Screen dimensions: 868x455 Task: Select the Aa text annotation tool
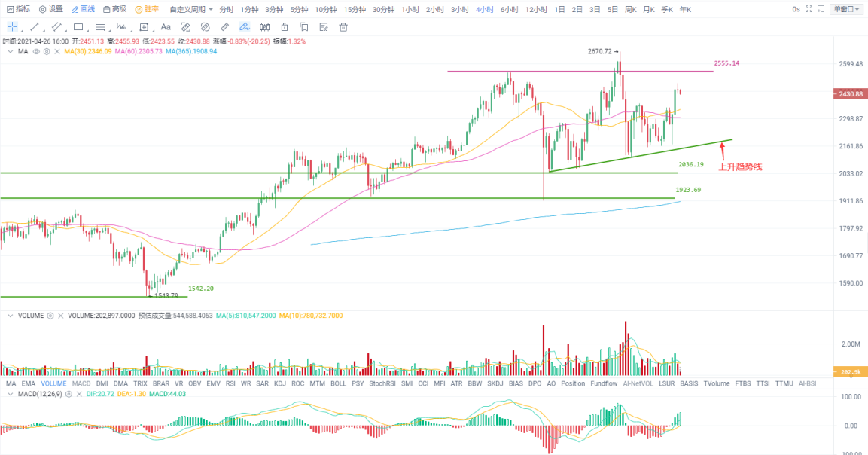166,26
